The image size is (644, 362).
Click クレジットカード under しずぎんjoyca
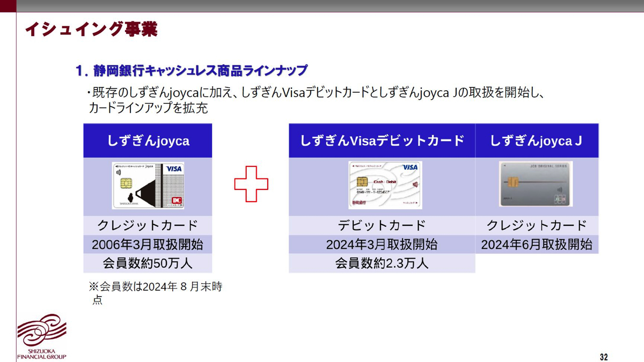coord(148,225)
